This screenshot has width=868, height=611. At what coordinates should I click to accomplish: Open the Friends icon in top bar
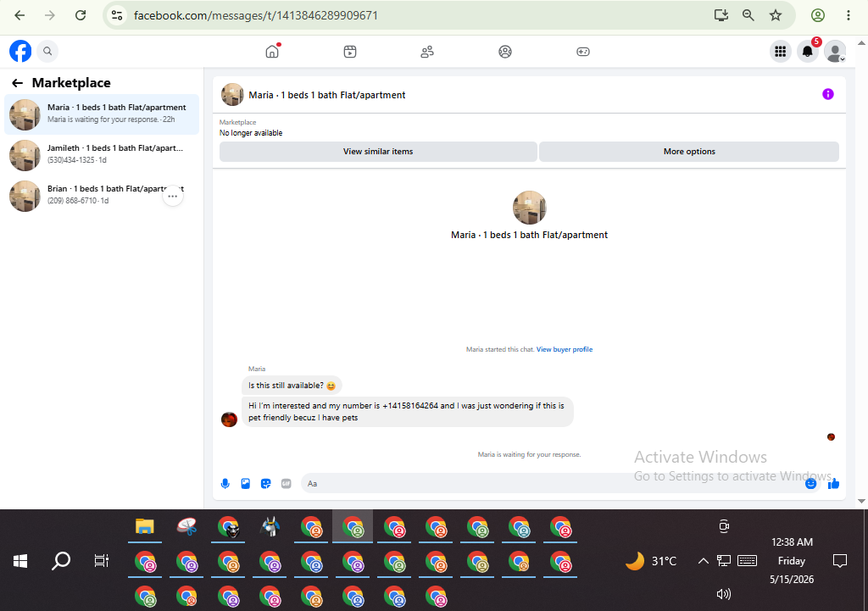click(427, 52)
